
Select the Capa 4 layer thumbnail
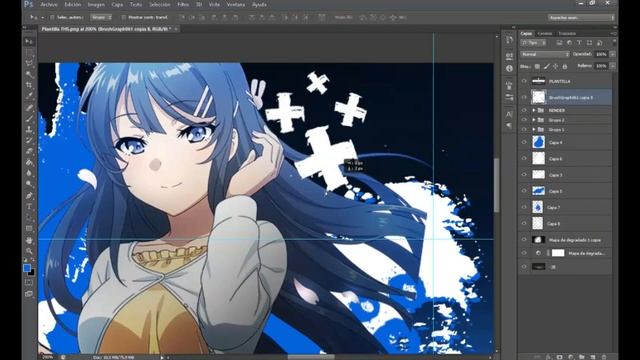point(538,142)
